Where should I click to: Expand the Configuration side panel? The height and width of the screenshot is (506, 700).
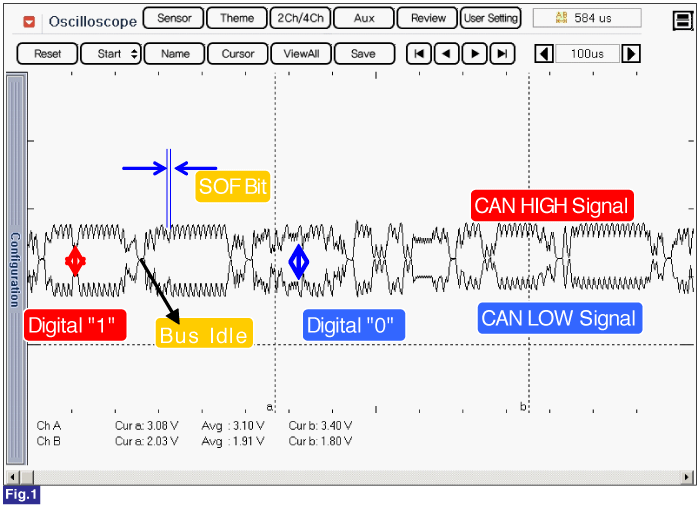[16, 269]
